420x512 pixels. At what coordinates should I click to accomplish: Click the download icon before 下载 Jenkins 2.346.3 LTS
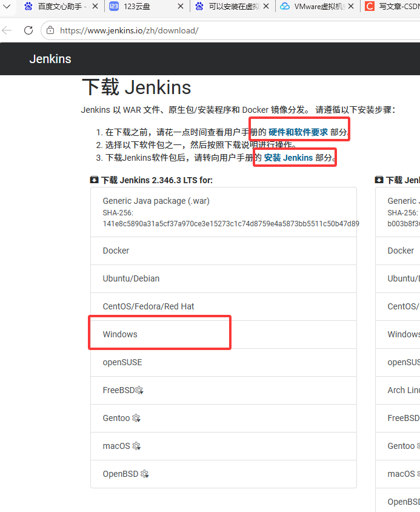point(95,180)
